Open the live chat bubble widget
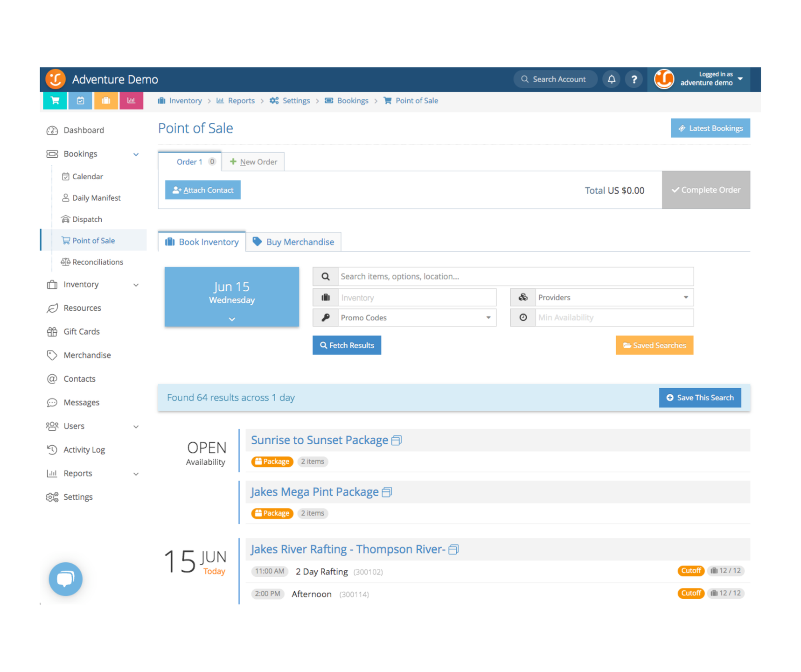801x672 pixels. (x=65, y=579)
